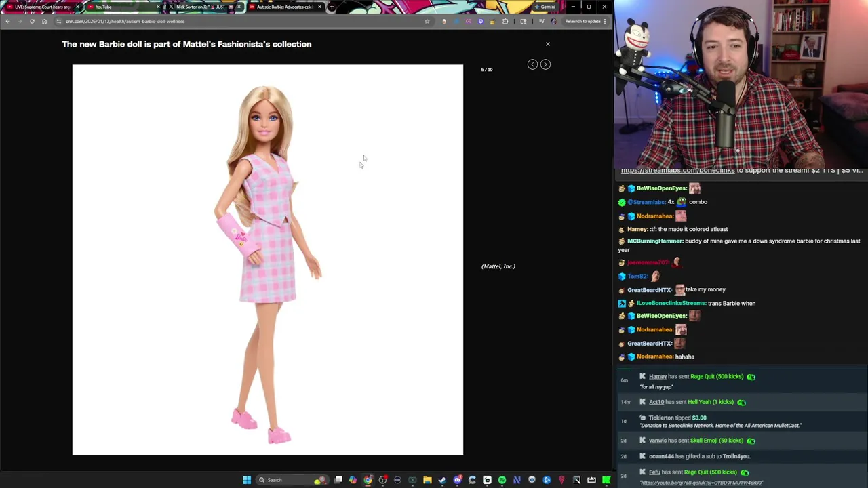Image resolution: width=868 pixels, height=488 pixels.
Task: Close the photo gallery overlay with the X
Action: [548, 44]
